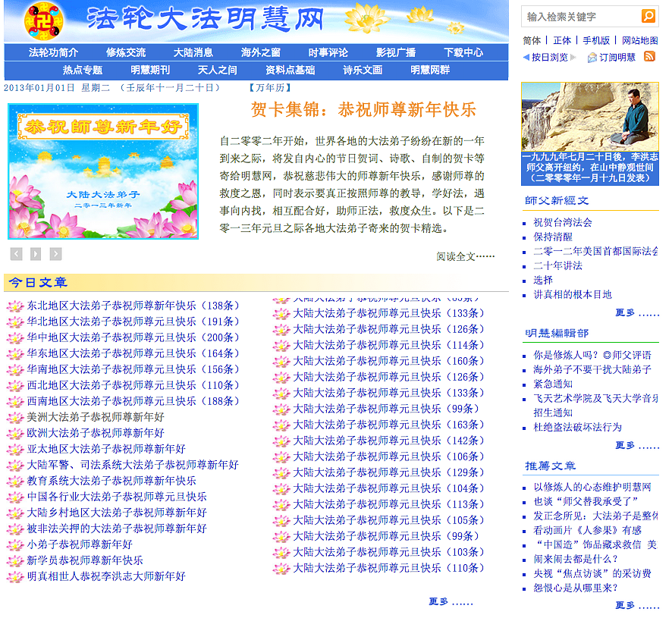Open the 明慧期刊 navigation menu item
This screenshot has width=672, height=618.
[150, 70]
